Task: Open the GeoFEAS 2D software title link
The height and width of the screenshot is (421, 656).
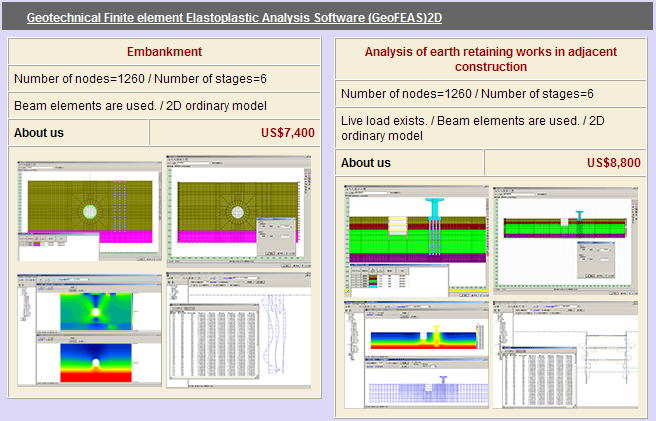Action: [x=234, y=18]
